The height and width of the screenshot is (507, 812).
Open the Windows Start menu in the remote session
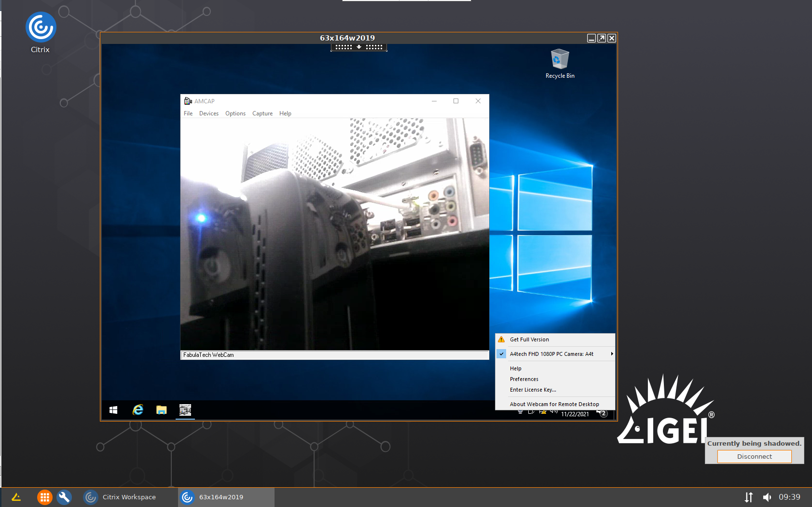[113, 410]
